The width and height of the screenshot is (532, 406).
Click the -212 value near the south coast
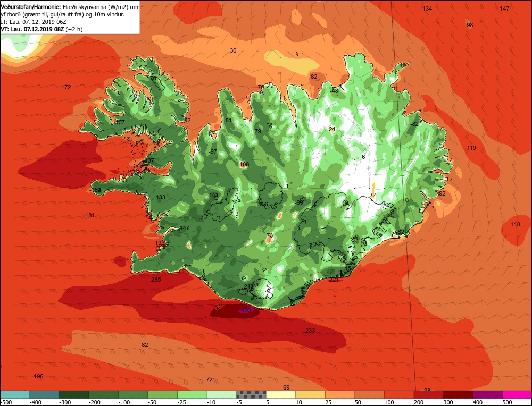point(248,287)
